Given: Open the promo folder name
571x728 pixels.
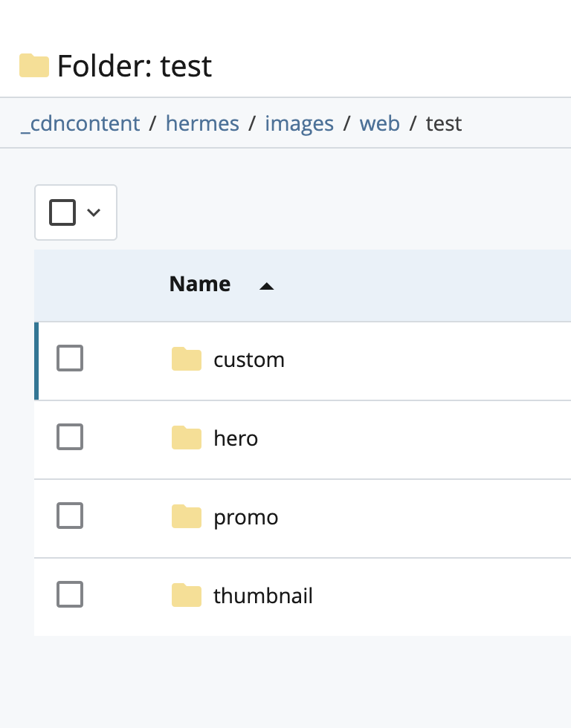Looking at the screenshot, I should [x=246, y=517].
